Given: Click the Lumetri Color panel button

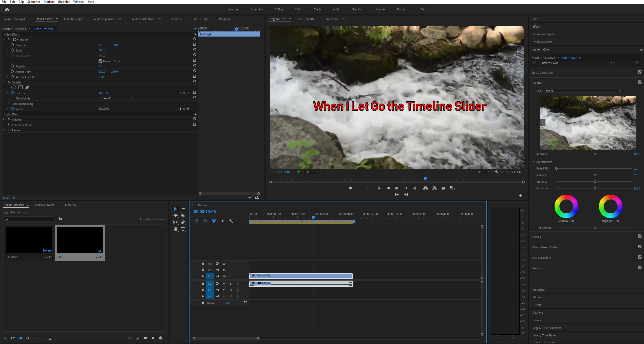Looking at the screenshot, I should [x=541, y=49].
